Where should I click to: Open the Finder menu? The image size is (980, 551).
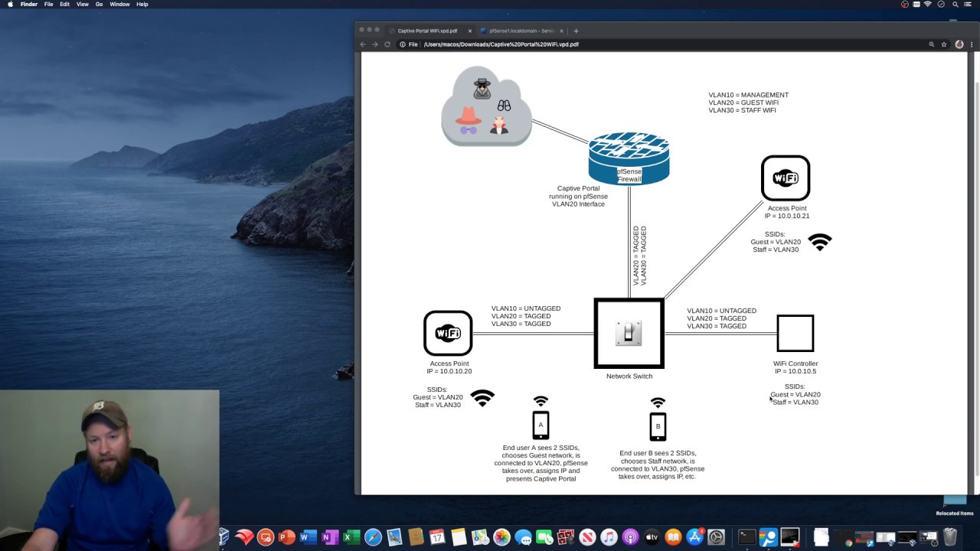point(29,5)
